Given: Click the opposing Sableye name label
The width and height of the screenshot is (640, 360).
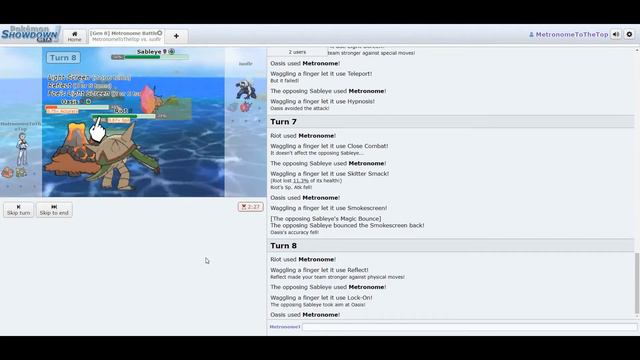Looking at the screenshot, I should (x=155, y=52).
